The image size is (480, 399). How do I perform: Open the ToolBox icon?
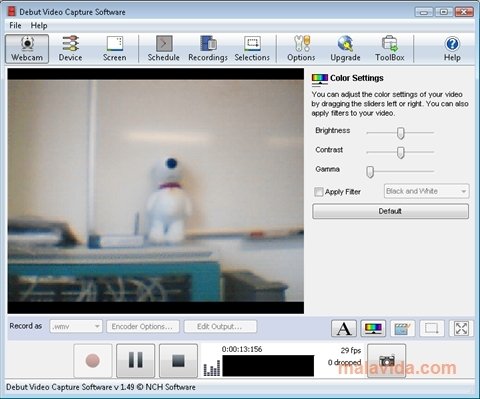coord(390,49)
